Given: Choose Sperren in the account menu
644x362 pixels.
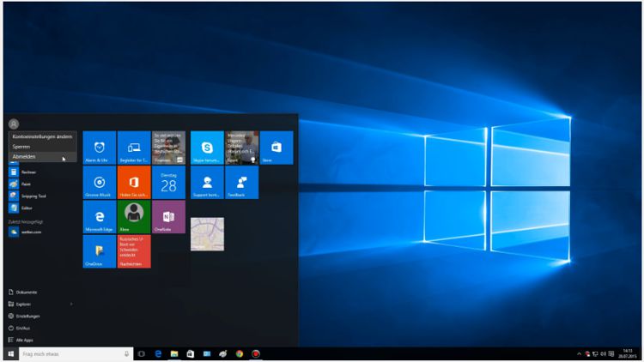Looking at the screenshot, I should click(x=21, y=147).
